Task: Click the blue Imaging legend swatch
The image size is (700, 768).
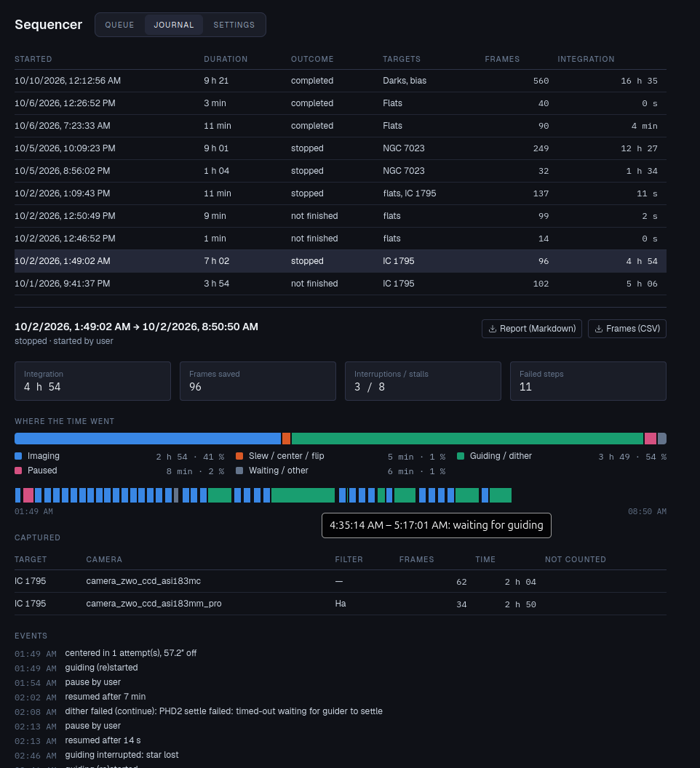Action: (19, 456)
